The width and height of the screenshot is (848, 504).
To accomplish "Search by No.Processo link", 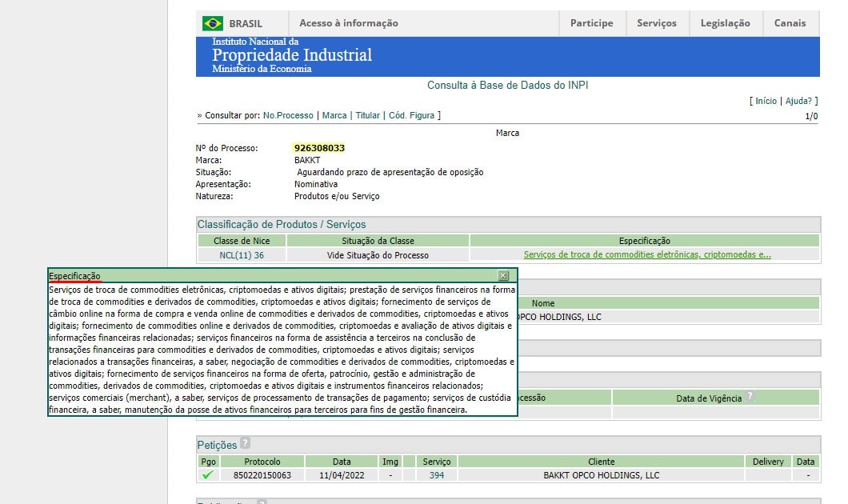I will (288, 116).
